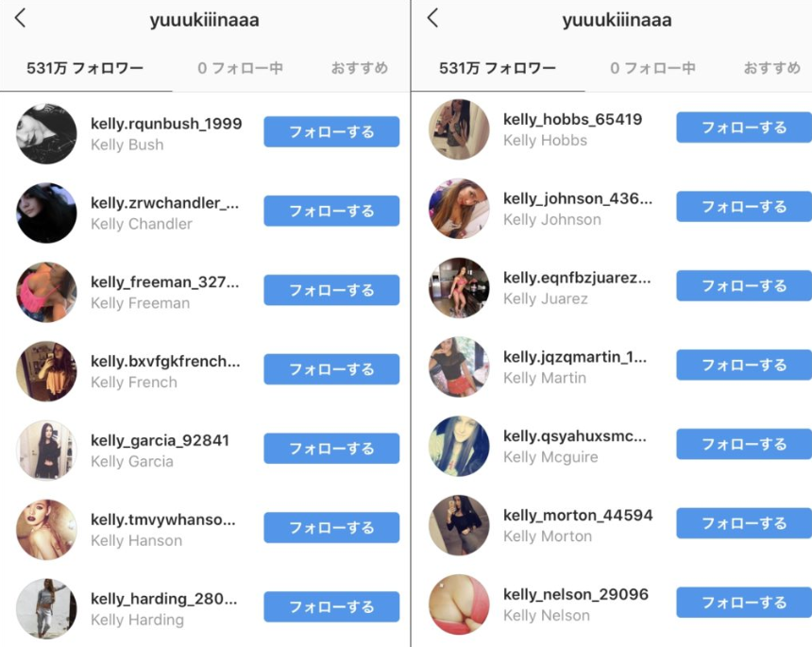Tap the back arrow in left screen
The width and height of the screenshot is (812, 647).
click(20, 18)
